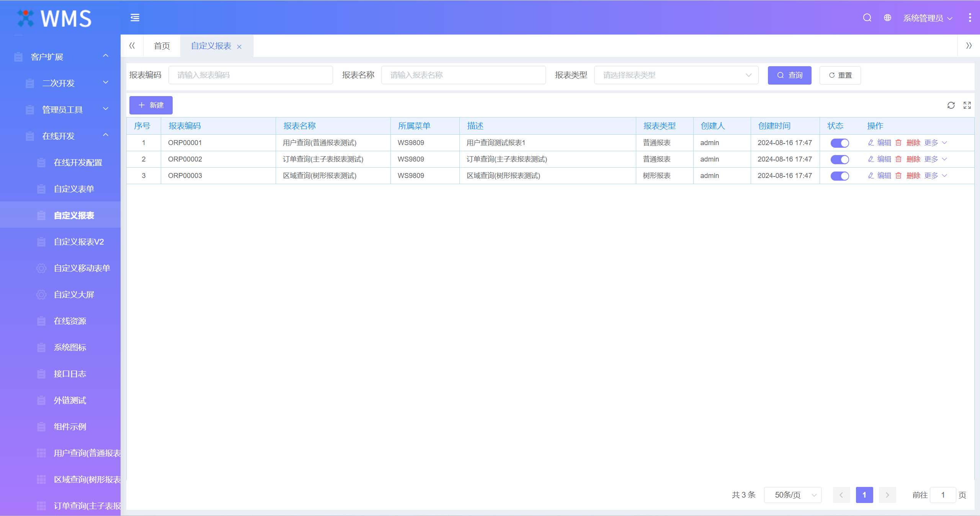Click the clipboard icon beside 客户扩展
Image resolution: width=980 pixels, height=516 pixels.
(18, 57)
